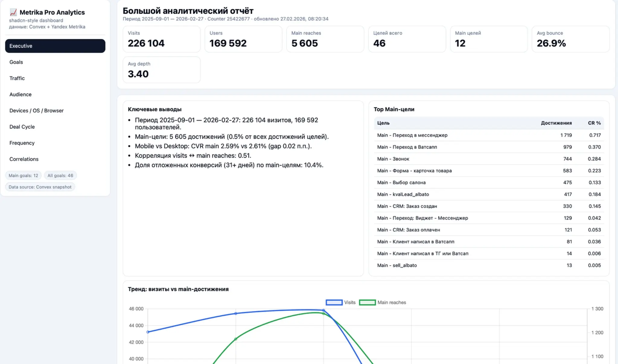This screenshot has width=618, height=364.
Task: Select the Main reaches card showing 5 605
Action: [325, 39]
